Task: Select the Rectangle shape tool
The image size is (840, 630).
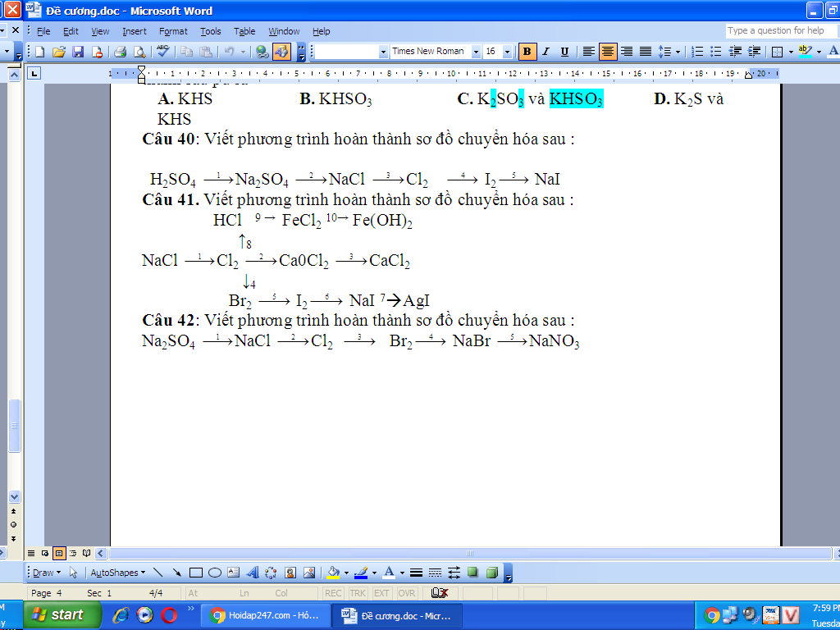Action: pyautogui.click(x=196, y=573)
